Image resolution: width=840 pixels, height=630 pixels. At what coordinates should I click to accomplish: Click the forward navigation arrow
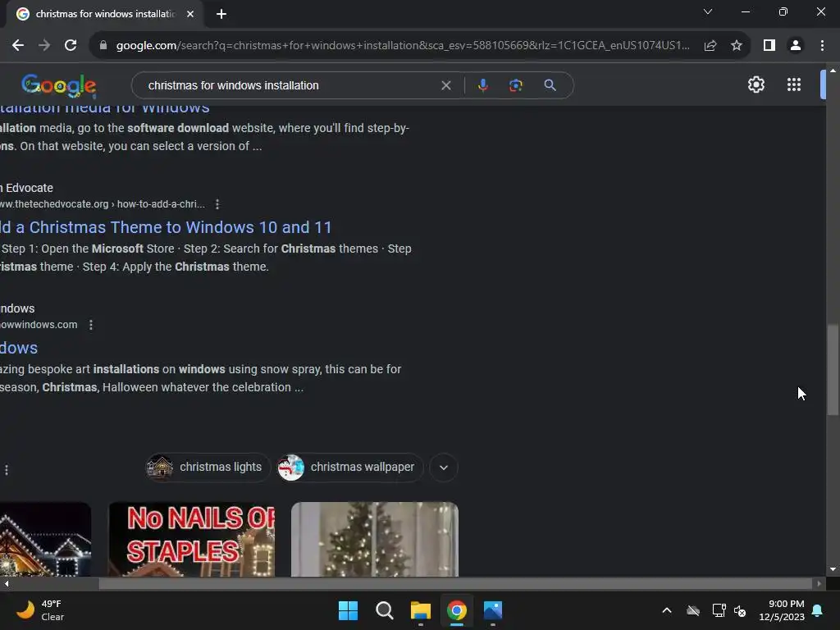pos(44,46)
